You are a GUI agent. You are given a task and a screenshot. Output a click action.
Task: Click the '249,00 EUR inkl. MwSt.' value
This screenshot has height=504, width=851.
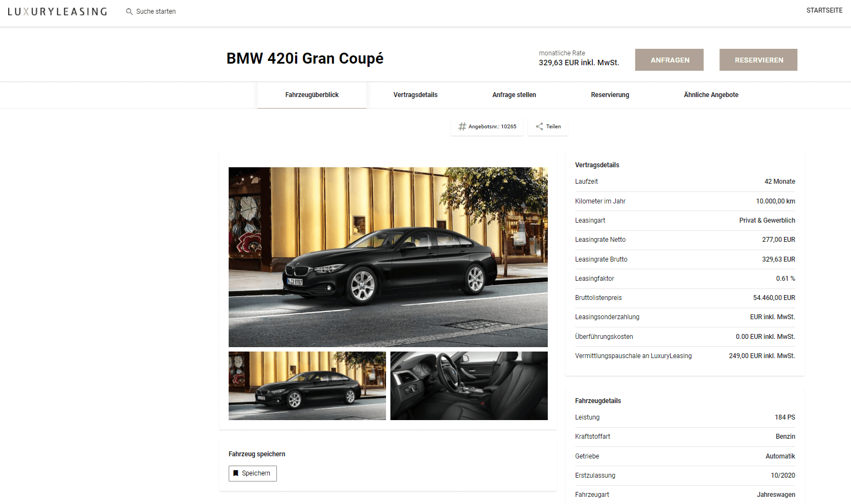(762, 356)
